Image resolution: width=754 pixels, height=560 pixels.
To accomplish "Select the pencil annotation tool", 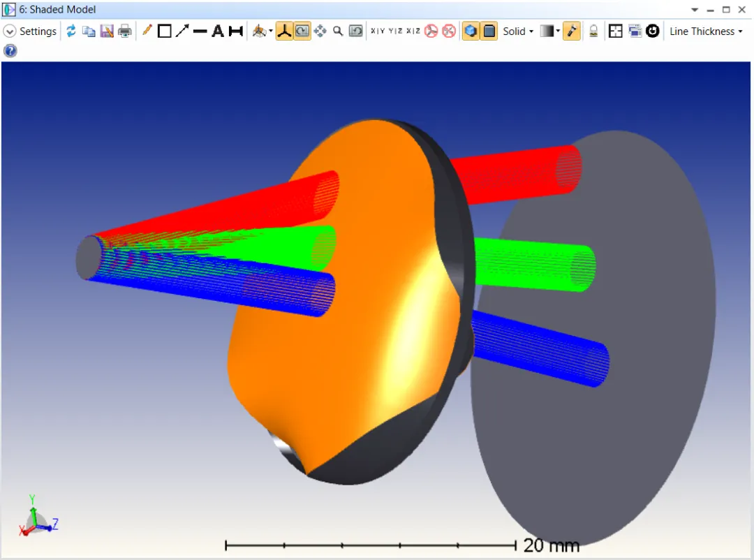I will [x=147, y=31].
